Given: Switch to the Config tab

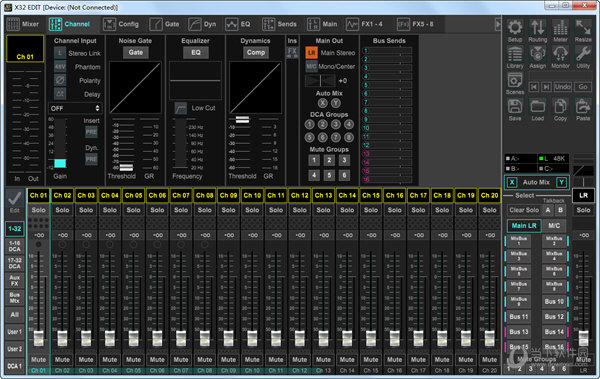Looking at the screenshot, I should pyautogui.click(x=121, y=24).
